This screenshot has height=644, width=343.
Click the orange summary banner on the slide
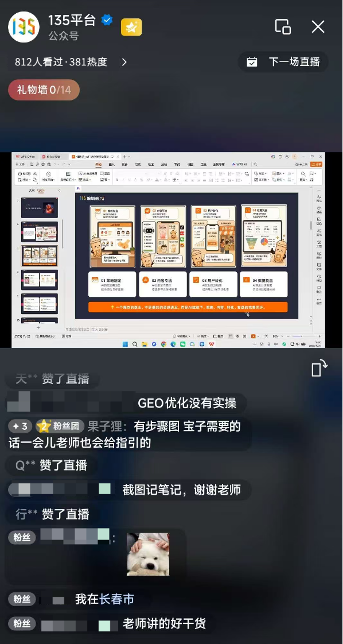pos(188,307)
